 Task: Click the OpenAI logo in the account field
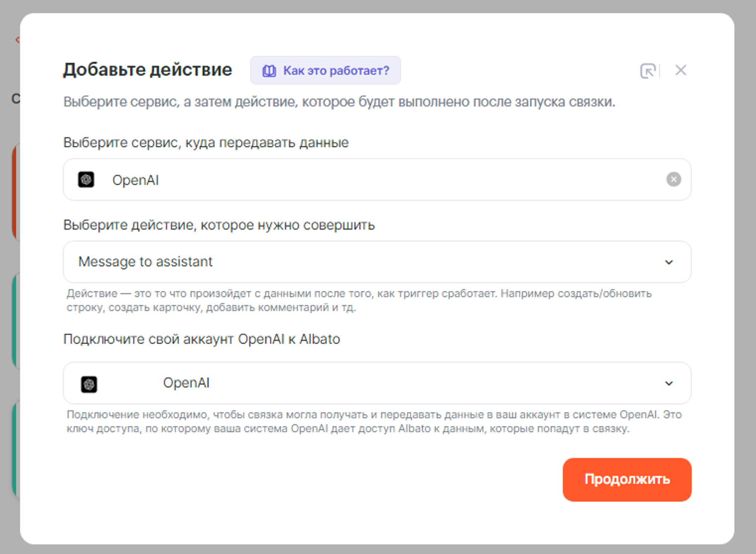pos(89,384)
